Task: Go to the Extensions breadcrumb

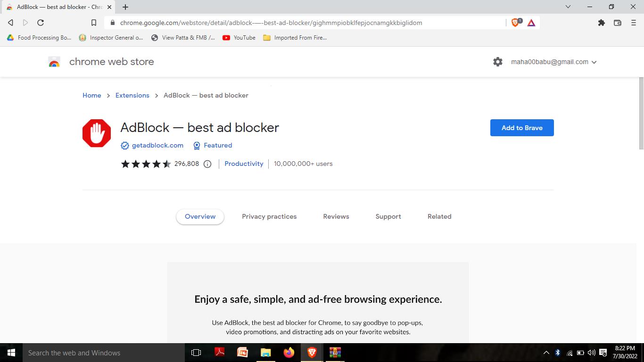Action: pyautogui.click(x=132, y=95)
